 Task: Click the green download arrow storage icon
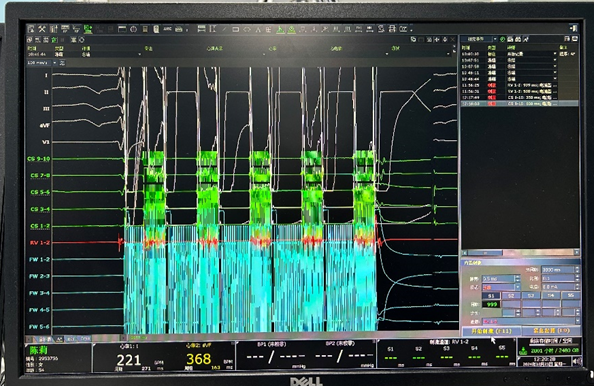pos(523,351)
